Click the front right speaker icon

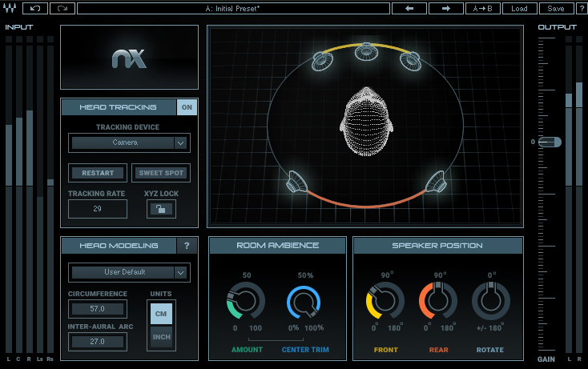[x=411, y=62]
